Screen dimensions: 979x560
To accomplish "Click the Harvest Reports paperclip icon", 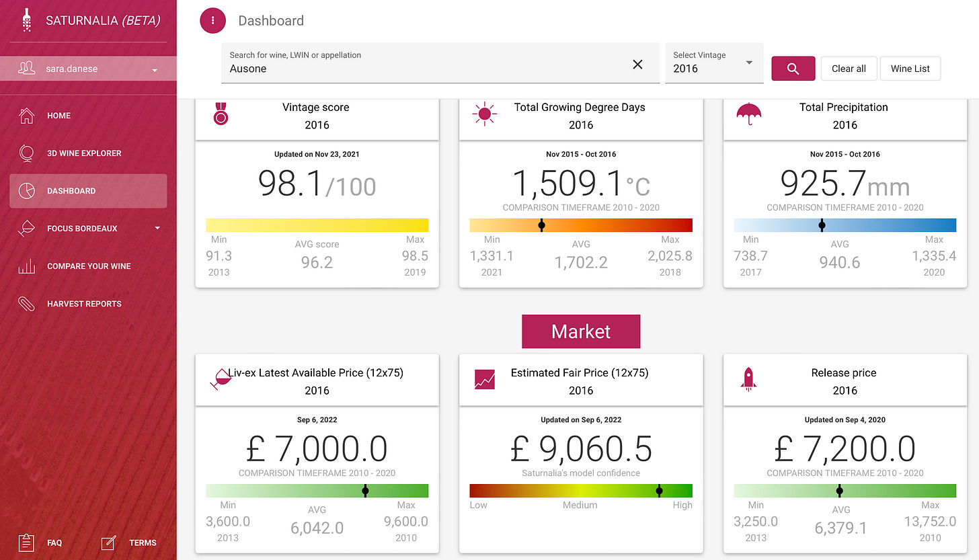I will (x=26, y=304).
